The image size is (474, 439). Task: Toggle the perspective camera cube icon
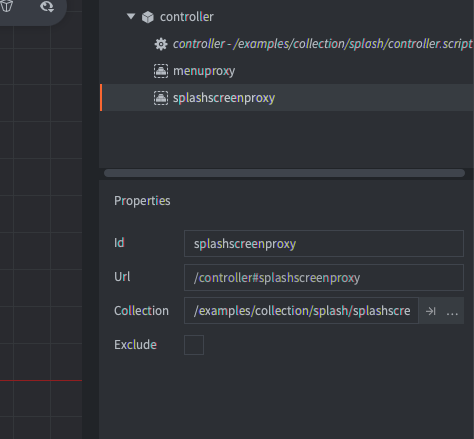click(7, 6)
